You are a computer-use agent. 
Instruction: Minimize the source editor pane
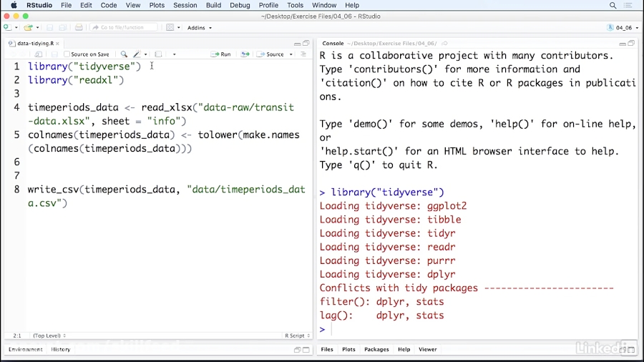[298, 44]
